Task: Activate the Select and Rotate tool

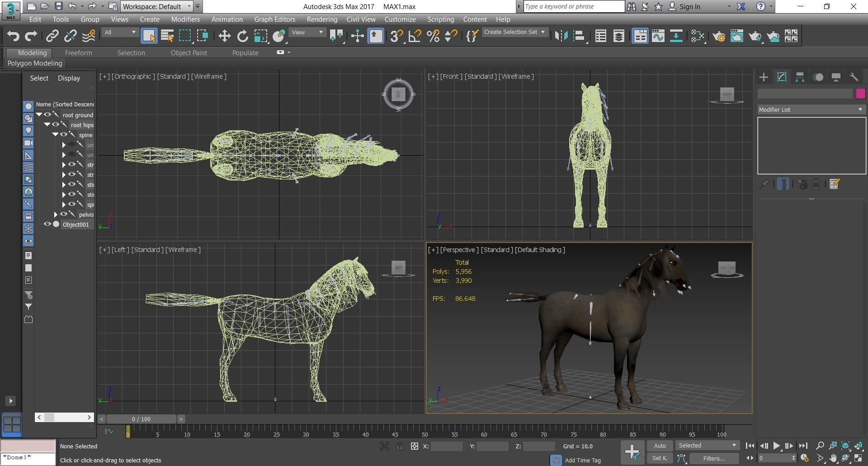Action: pos(242,36)
